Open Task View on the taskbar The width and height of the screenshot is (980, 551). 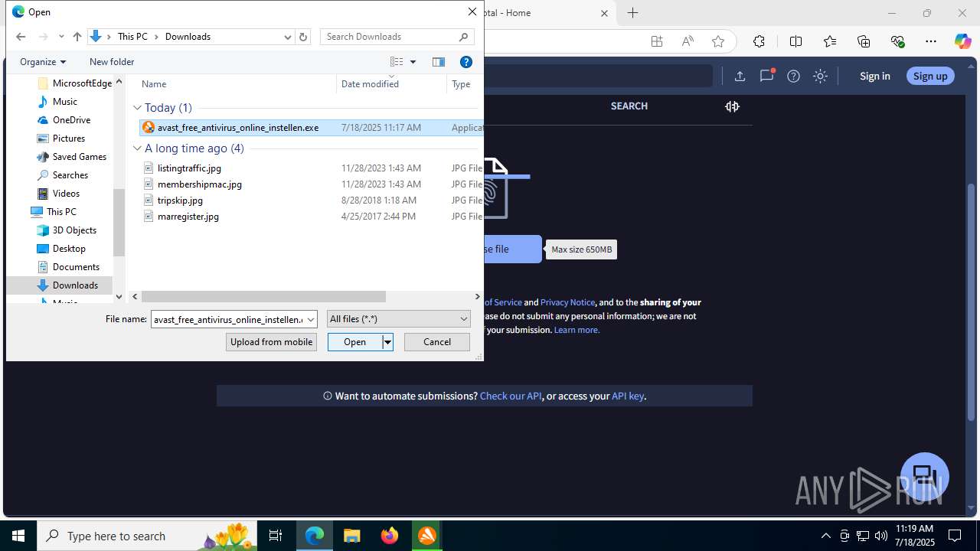click(x=276, y=536)
